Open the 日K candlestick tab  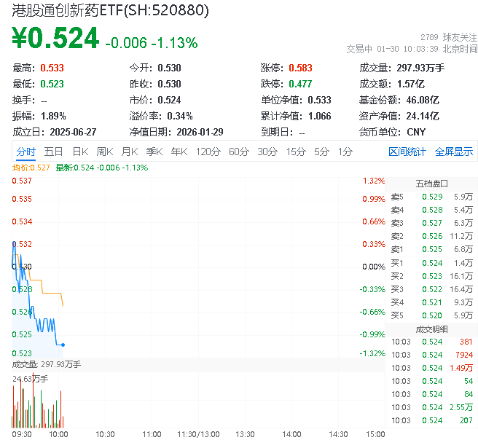79,152
